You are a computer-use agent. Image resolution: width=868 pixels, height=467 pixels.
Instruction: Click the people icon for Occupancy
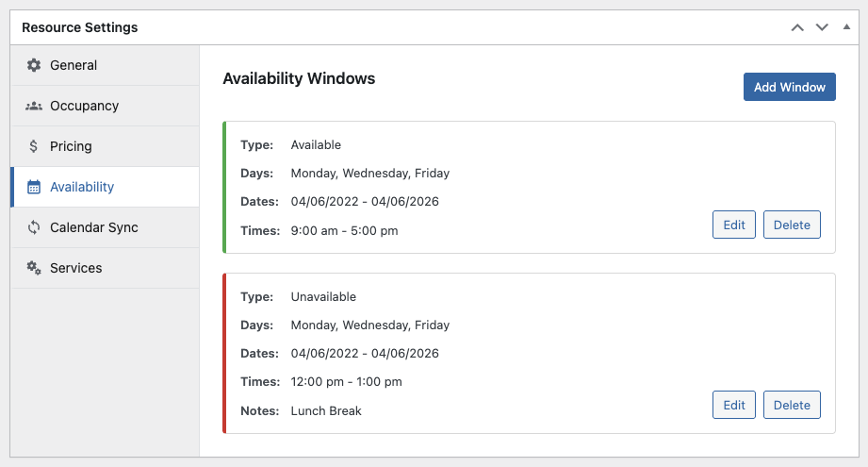click(34, 106)
